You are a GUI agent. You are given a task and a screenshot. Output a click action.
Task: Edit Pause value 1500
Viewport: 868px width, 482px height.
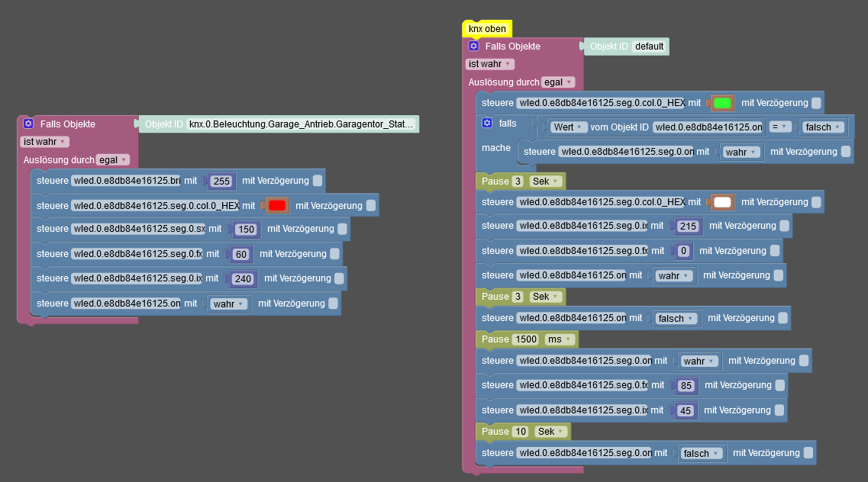coord(526,339)
